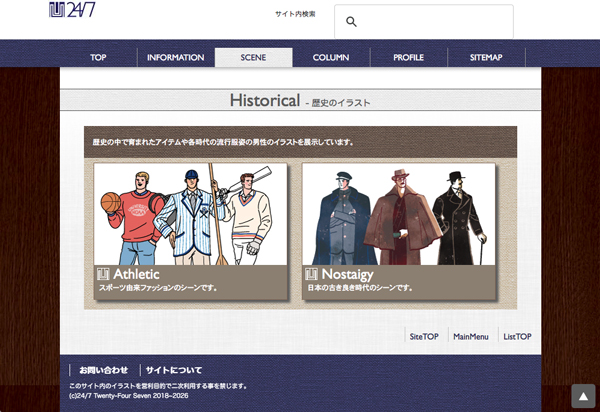Click the Historical page heading
This screenshot has height=412, width=600.
265,101
